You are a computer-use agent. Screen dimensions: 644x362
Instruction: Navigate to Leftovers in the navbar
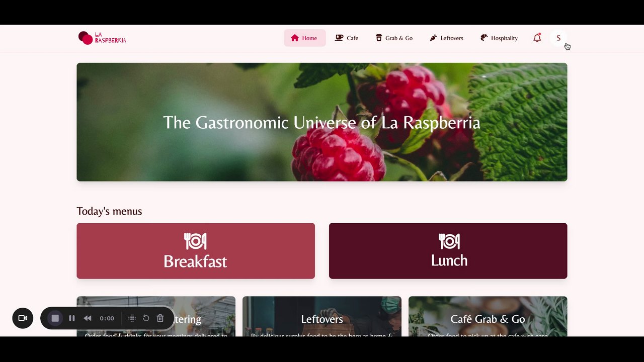click(x=446, y=38)
